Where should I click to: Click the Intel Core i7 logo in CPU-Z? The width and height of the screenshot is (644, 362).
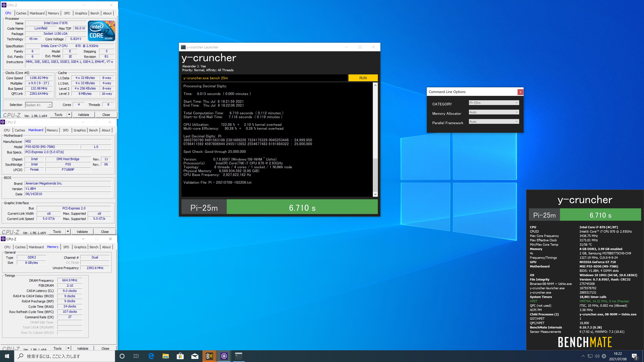pos(101,31)
